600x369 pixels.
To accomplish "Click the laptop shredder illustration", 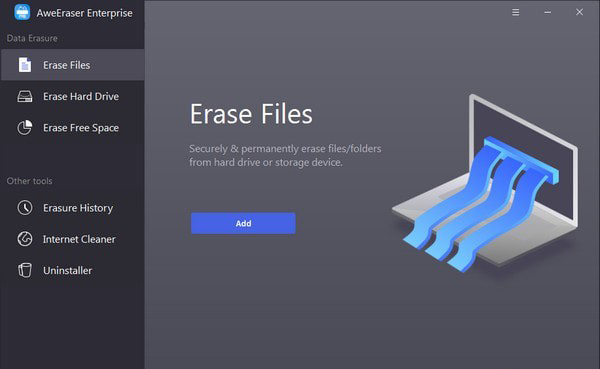I will click(x=485, y=184).
